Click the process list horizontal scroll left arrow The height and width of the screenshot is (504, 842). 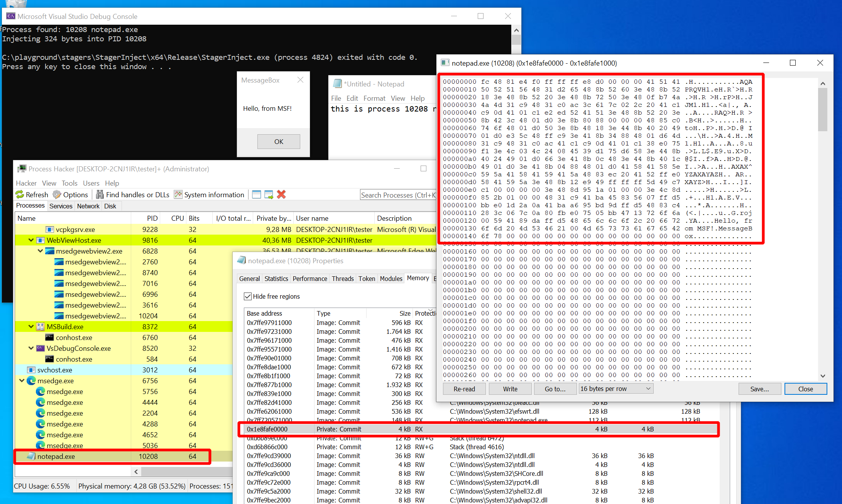[x=136, y=472]
